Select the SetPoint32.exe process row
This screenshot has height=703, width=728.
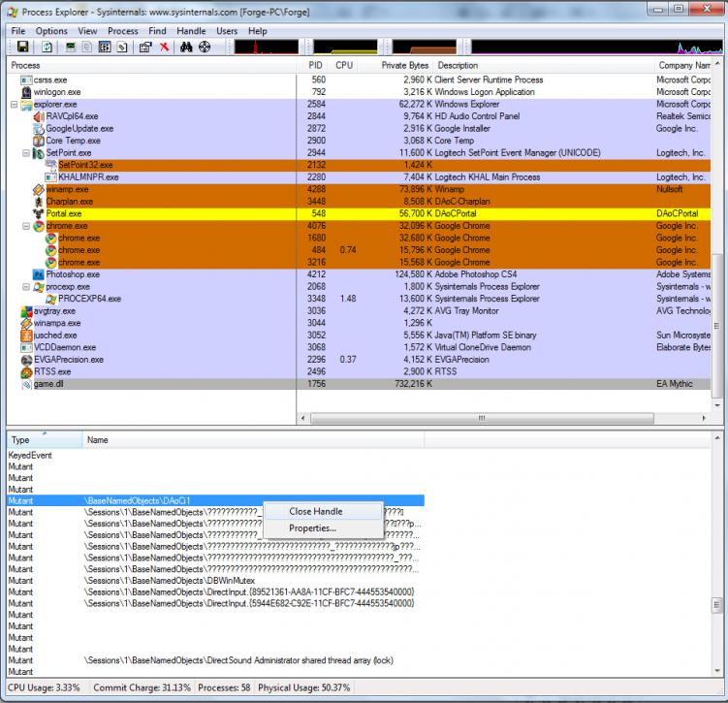tap(359, 165)
